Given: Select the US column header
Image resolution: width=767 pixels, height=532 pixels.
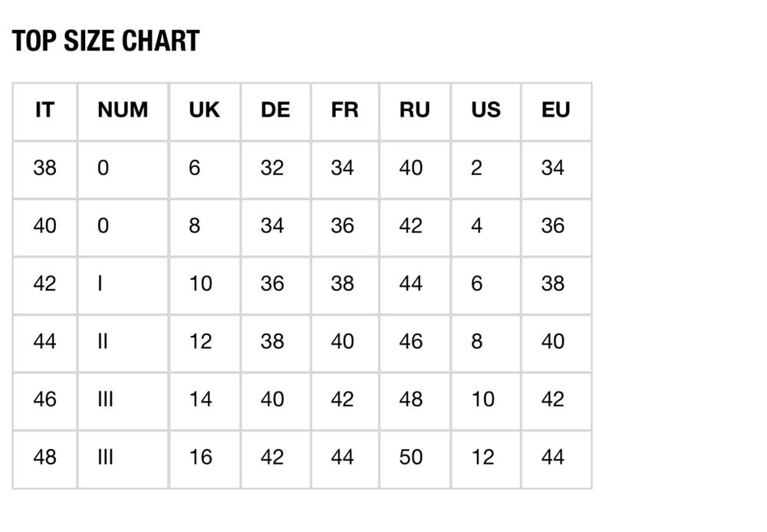Looking at the screenshot, I should click(486, 112).
